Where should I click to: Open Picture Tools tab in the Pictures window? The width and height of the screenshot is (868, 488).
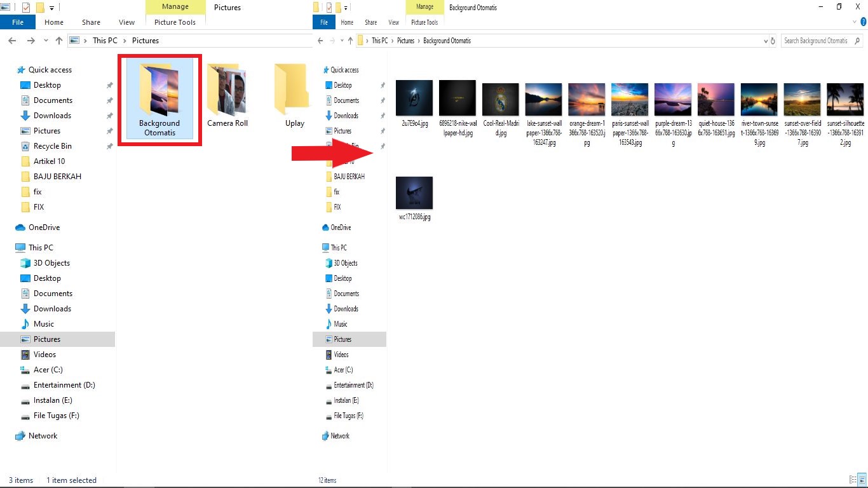coord(175,22)
